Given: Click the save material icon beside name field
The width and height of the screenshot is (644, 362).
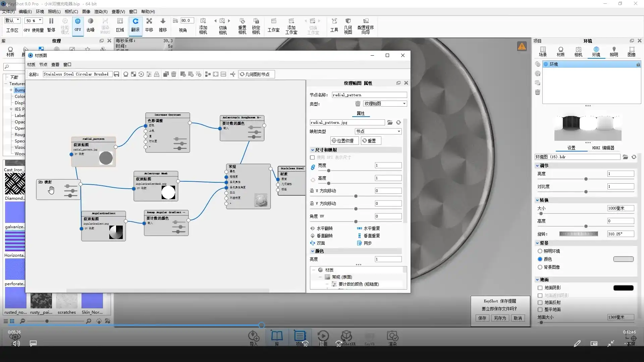Looking at the screenshot, I should [116, 74].
